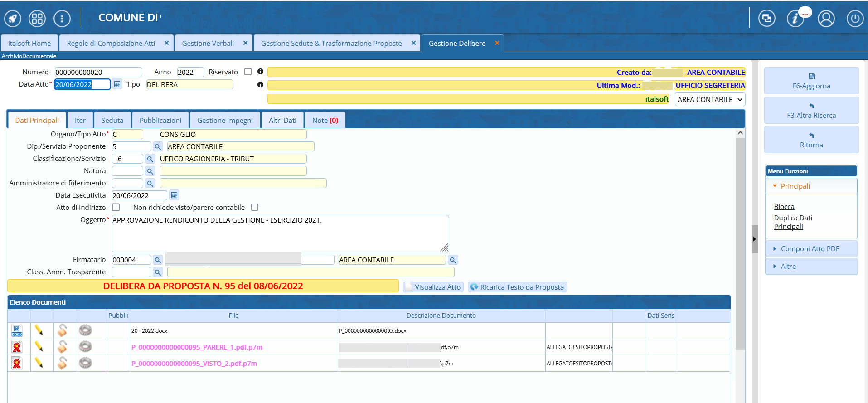
Task: Open the AREA CONTABILE dropdown
Action: click(710, 100)
